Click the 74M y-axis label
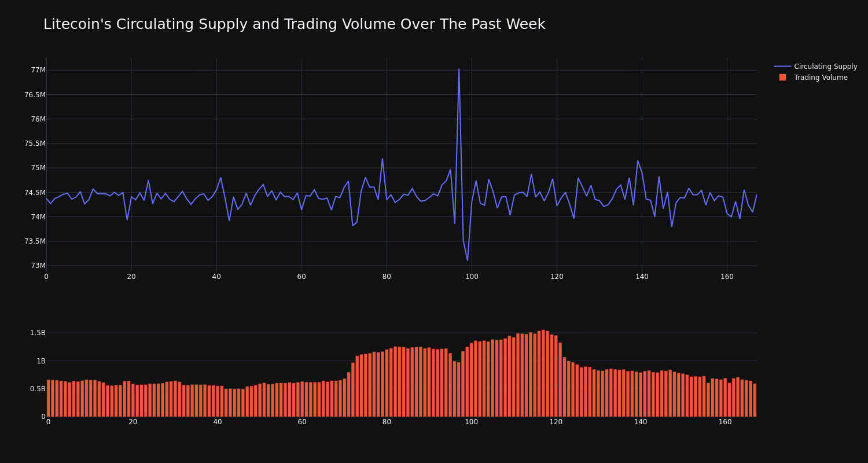The image size is (868, 463). pyautogui.click(x=38, y=217)
